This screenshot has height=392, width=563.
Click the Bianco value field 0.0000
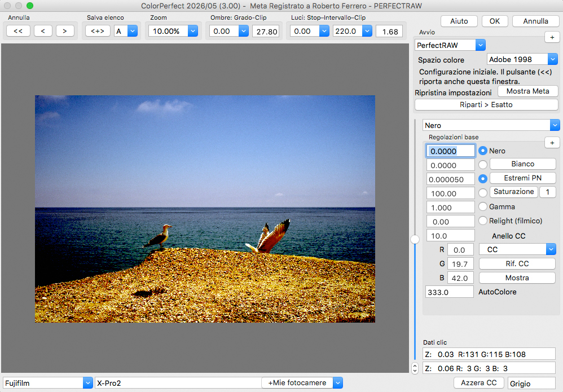(x=451, y=165)
